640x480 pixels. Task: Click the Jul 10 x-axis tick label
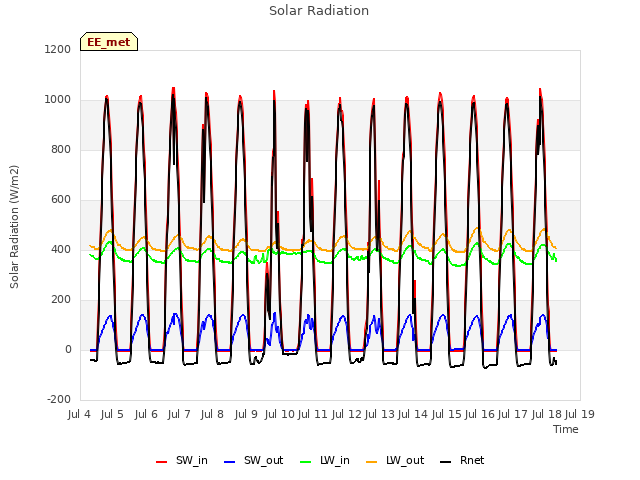pyautogui.click(x=280, y=414)
